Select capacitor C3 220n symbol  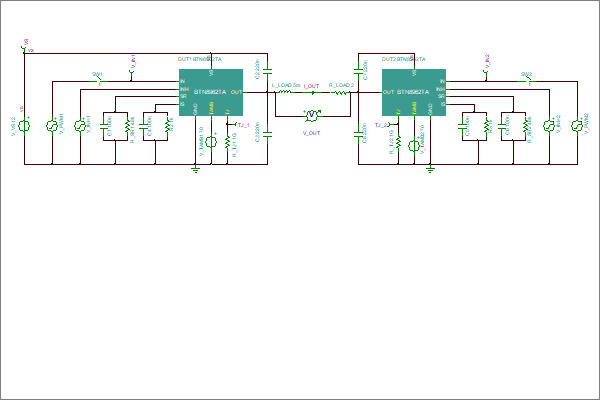click(x=267, y=135)
